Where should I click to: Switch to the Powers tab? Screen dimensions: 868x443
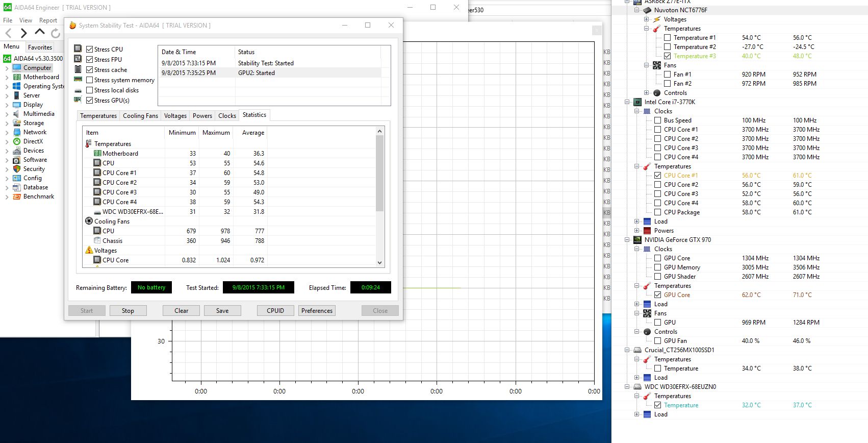pos(202,116)
